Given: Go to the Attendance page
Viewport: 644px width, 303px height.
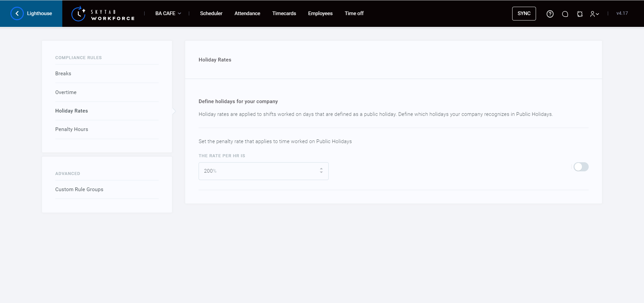Looking at the screenshot, I should pos(247,13).
